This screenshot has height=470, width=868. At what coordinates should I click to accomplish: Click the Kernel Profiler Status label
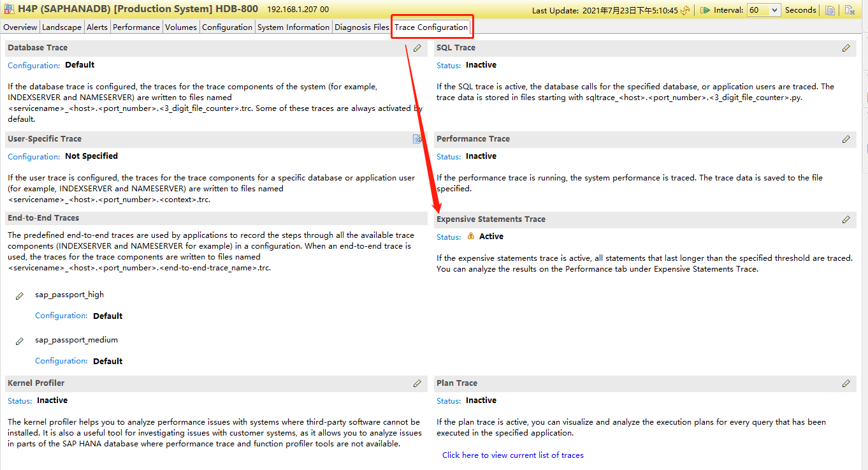pyautogui.click(x=20, y=401)
